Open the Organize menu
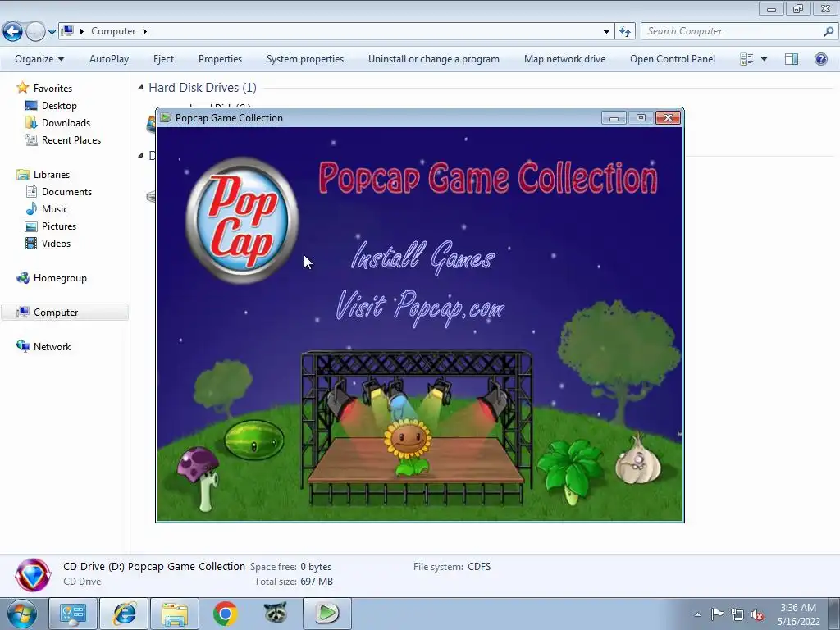 [x=39, y=59]
